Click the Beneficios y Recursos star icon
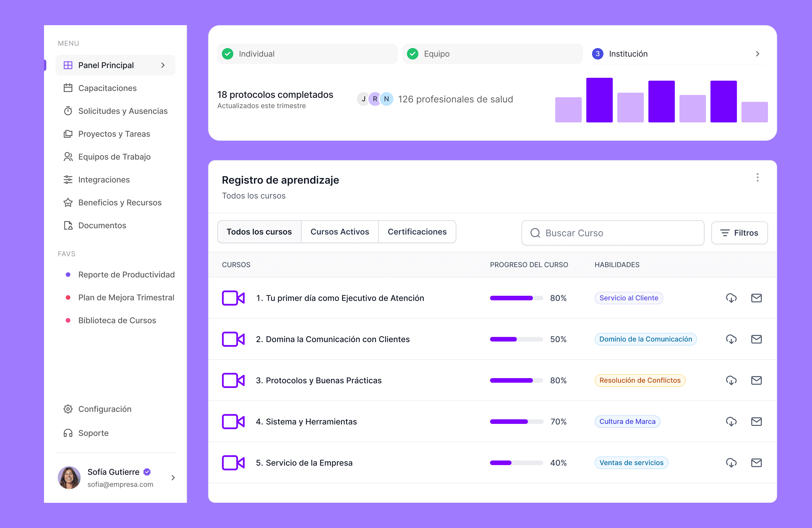The image size is (812, 528). [68, 203]
